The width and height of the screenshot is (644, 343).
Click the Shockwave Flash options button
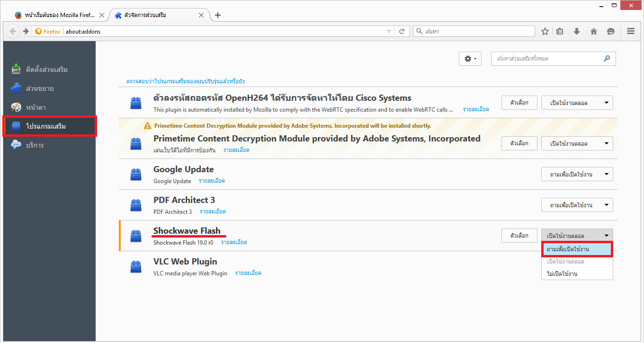(519, 236)
